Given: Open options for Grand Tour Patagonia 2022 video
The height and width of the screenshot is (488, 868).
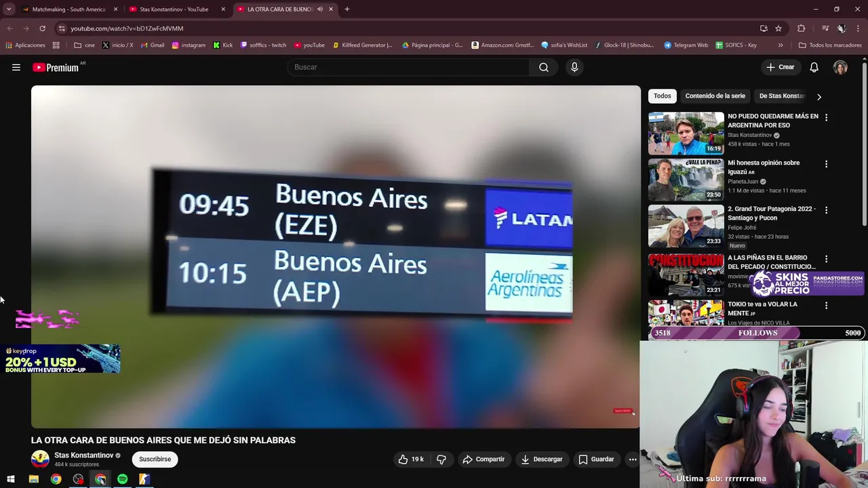Looking at the screenshot, I should [x=826, y=210].
